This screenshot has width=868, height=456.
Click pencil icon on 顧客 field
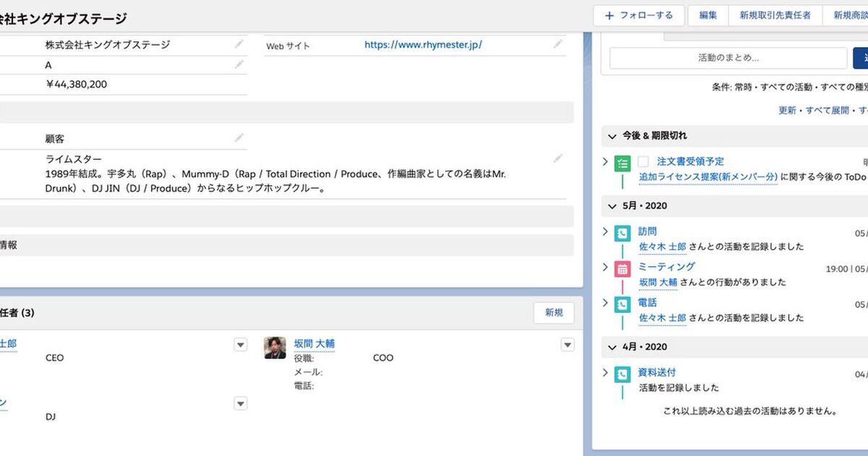239,138
